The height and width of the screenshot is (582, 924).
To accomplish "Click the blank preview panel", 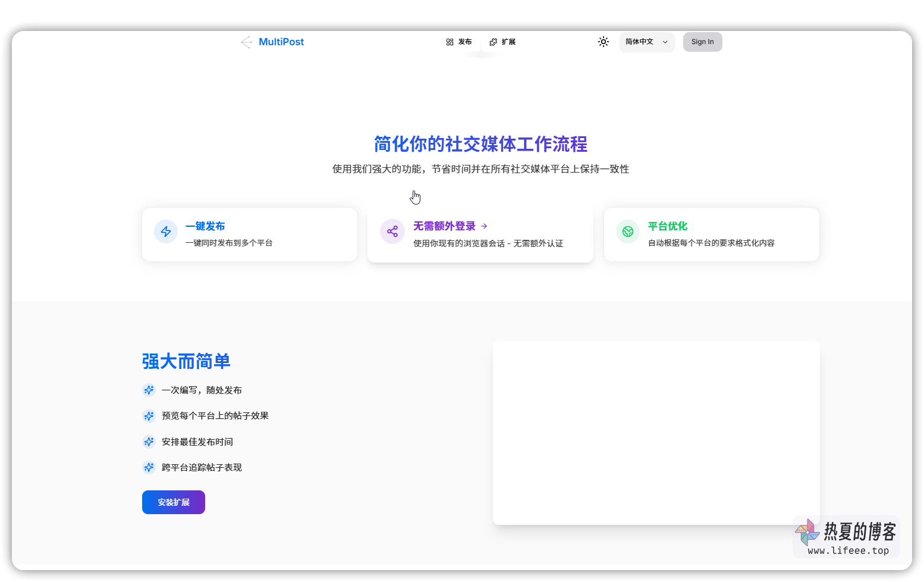I will [656, 433].
